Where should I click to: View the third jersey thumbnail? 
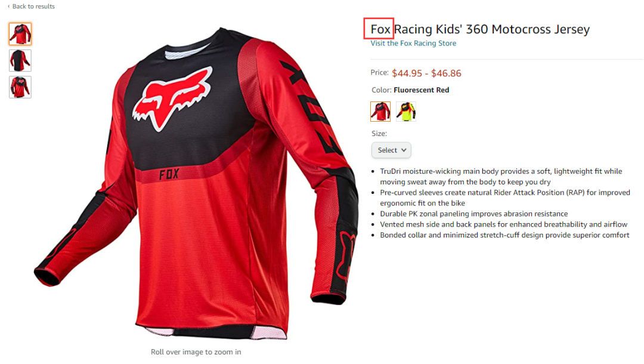click(20, 87)
